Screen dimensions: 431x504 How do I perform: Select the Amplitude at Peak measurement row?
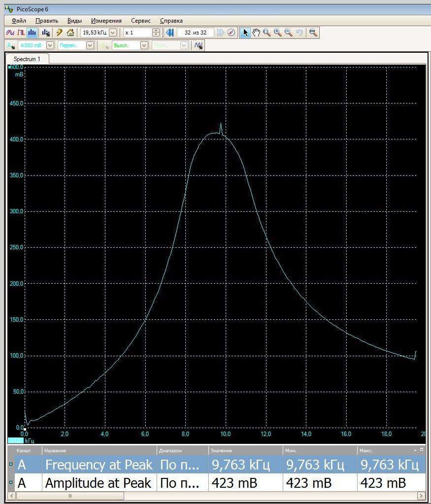(99, 483)
